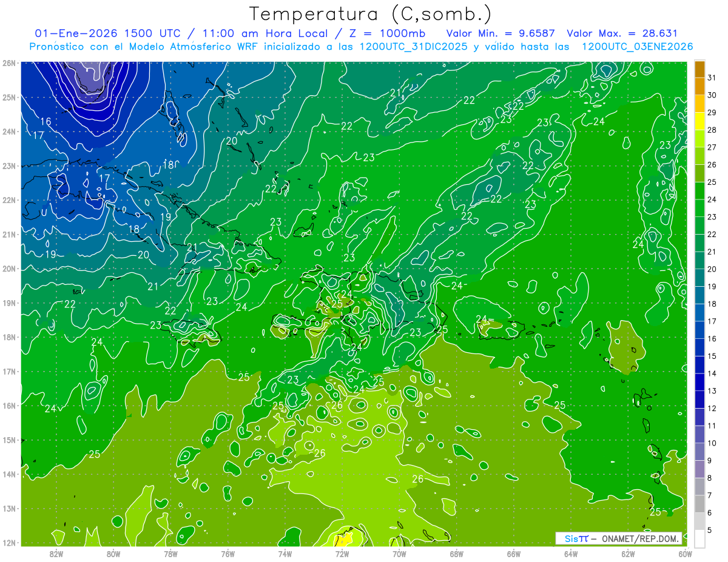The width and height of the screenshot is (728, 562).
Task: Click the 74W longitude axis label
Action: 285,554
